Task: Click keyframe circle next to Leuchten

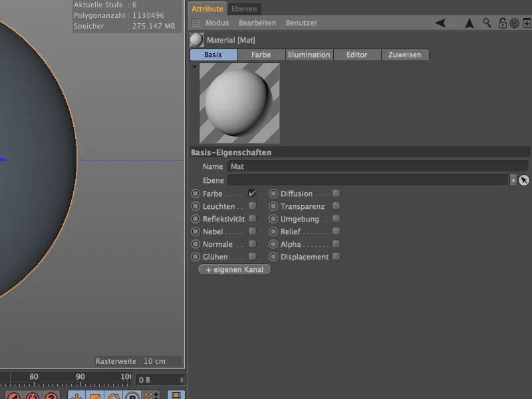Action: 196,206
